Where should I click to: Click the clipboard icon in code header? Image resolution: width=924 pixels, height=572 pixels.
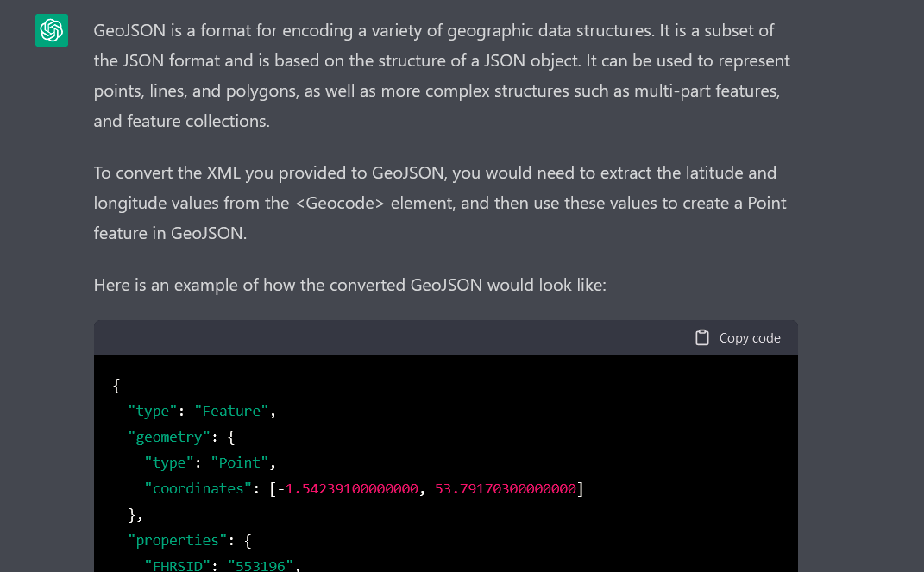pos(701,337)
